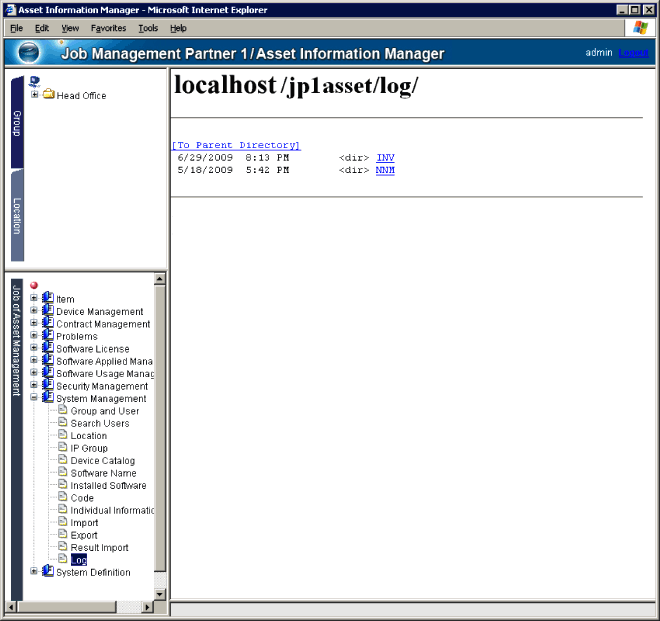Click the Security Management book icon

tap(48, 386)
